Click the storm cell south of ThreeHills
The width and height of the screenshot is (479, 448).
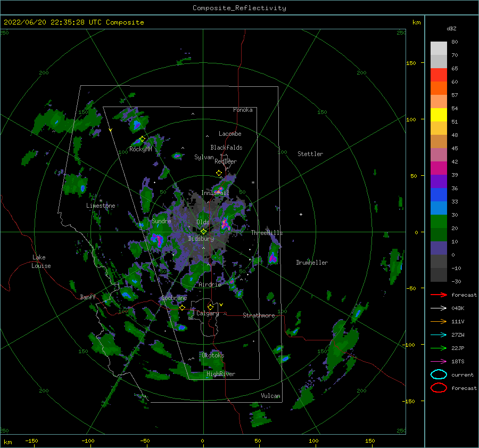pyautogui.click(x=273, y=257)
